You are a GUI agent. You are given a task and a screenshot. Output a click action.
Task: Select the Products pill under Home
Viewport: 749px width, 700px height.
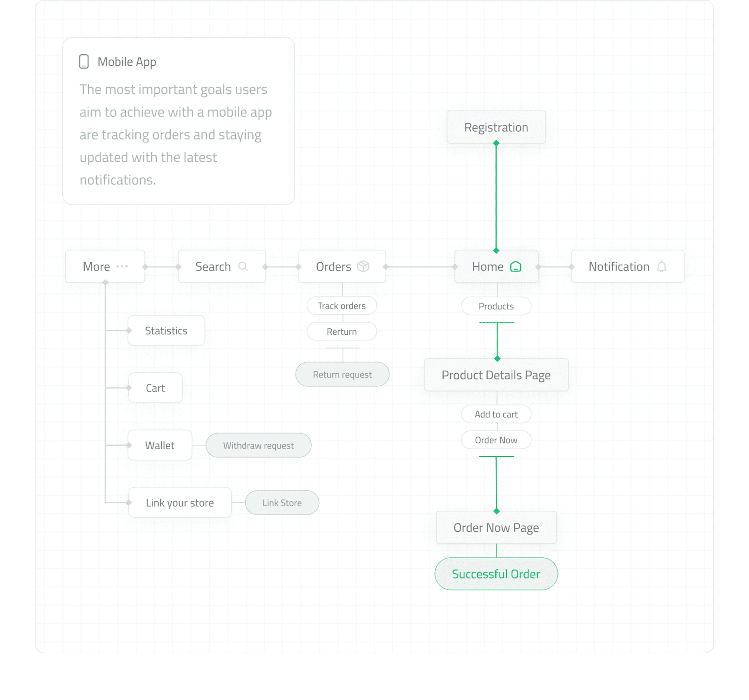click(x=496, y=306)
